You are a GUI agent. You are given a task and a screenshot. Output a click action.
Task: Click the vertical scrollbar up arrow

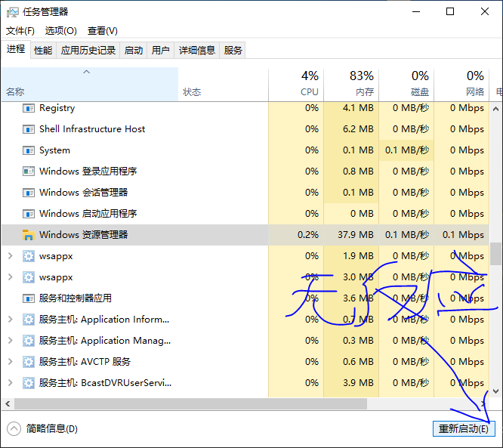click(x=495, y=109)
